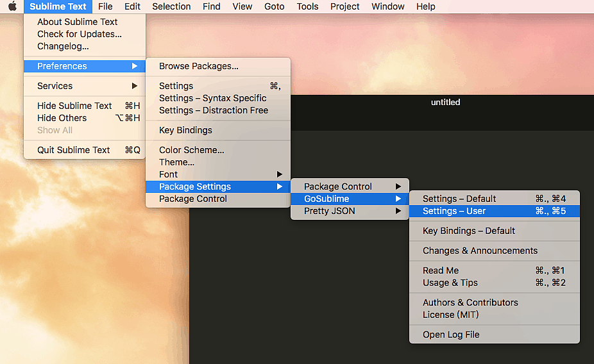Viewport: 594px width, 364px height.
Task: Expand the Font submenu
Action: 169,174
